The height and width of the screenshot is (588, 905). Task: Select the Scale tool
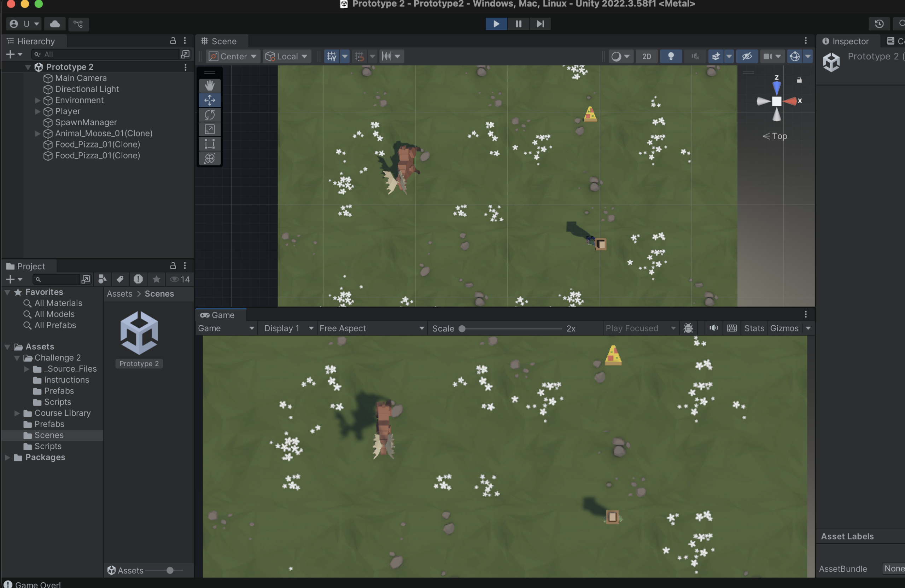click(210, 129)
